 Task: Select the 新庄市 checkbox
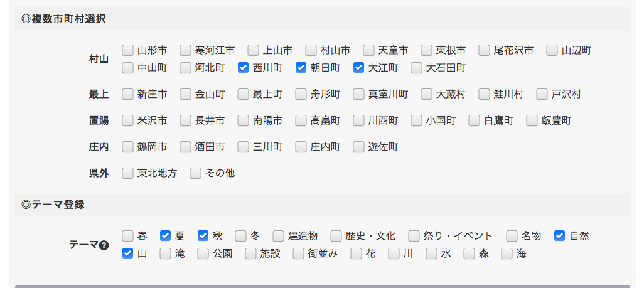coord(127,94)
